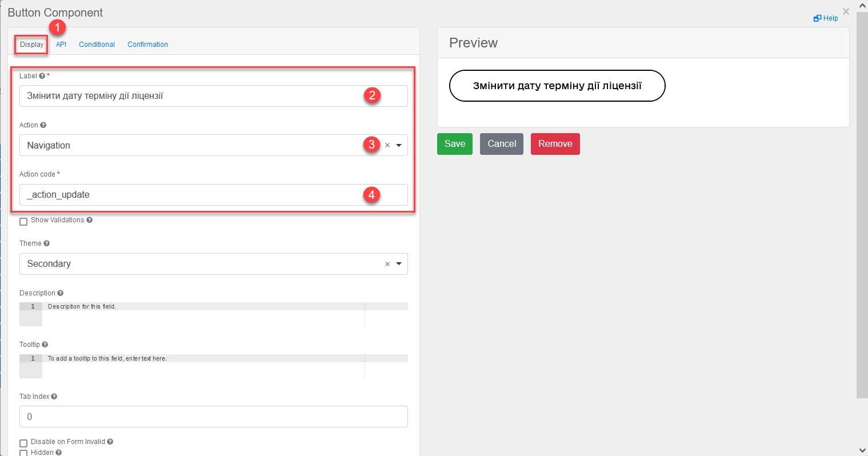Click into the Label input field
The height and width of the screenshot is (456, 868).
tap(214, 96)
